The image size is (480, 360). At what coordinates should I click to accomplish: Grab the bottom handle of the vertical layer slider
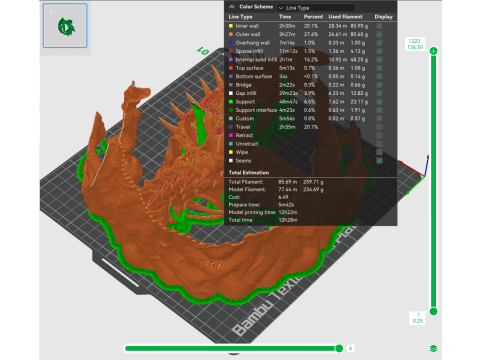click(433, 312)
